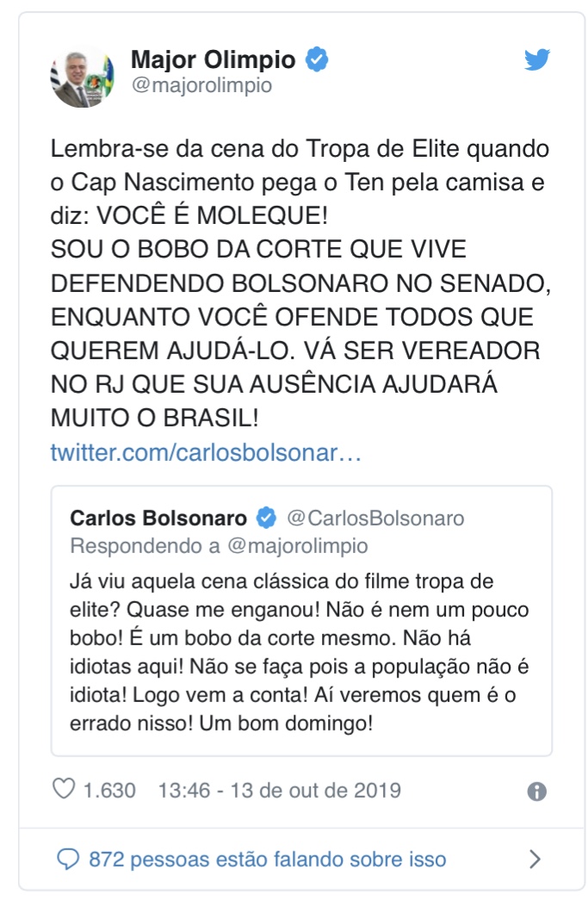Screen dimensions: 588x901
Task: Expand conversation with right chevron arrow
Action: 535,859
